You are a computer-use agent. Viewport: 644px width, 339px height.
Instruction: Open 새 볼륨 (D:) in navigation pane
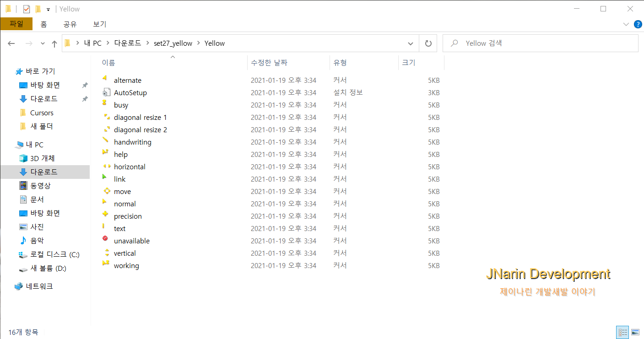coord(48,269)
